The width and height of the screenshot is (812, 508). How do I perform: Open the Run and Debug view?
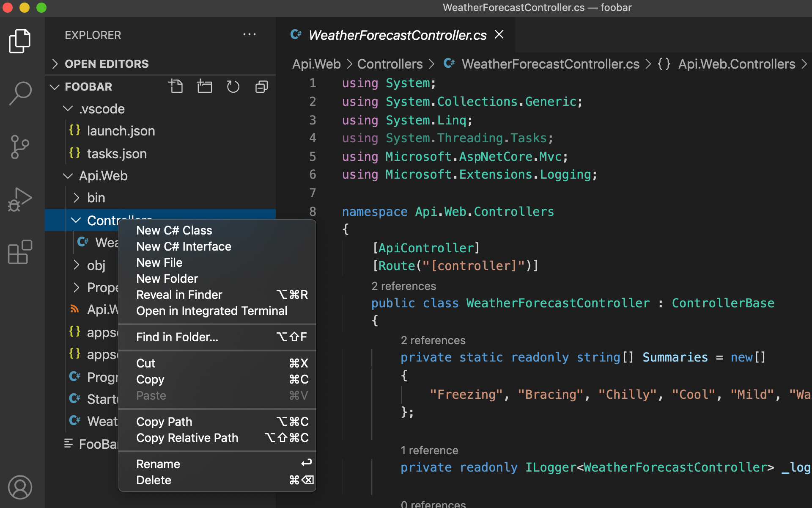click(20, 199)
